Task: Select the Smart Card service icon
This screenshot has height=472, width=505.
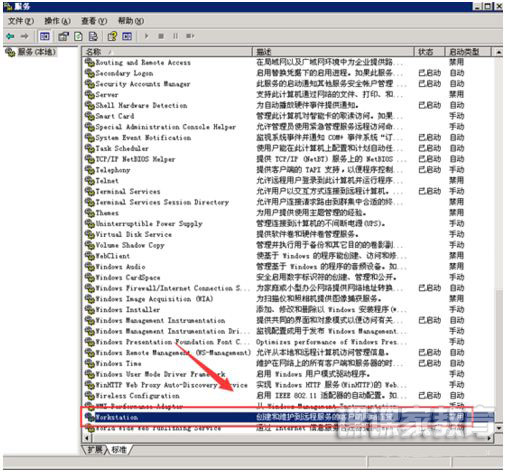Action: pyautogui.click(x=89, y=116)
